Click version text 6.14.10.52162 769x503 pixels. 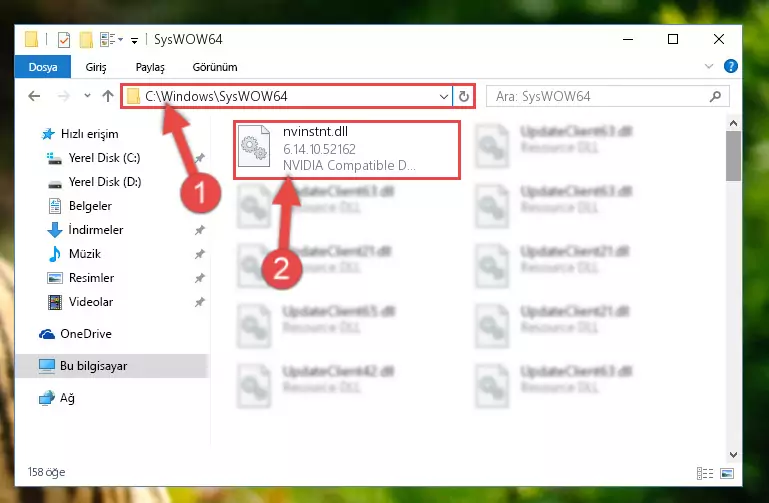click(x=319, y=149)
